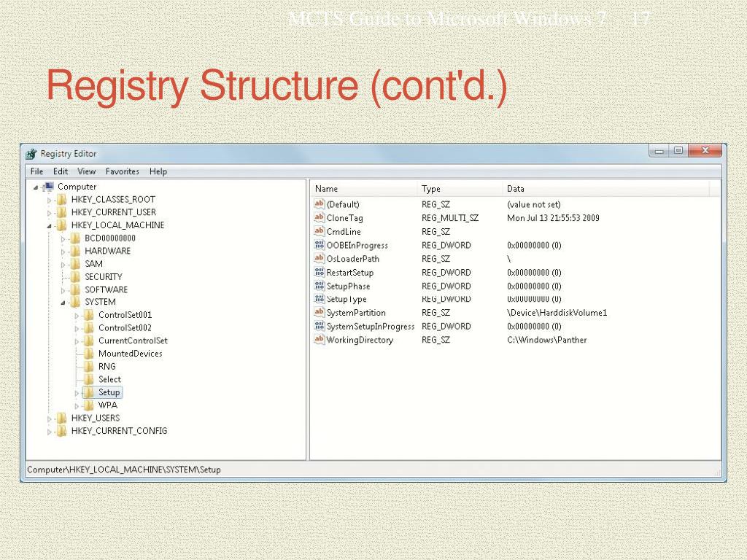The height and width of the screenshot is (560, 747).
Task: Select the Setup key in the tree
Action: tap(109, 392)
